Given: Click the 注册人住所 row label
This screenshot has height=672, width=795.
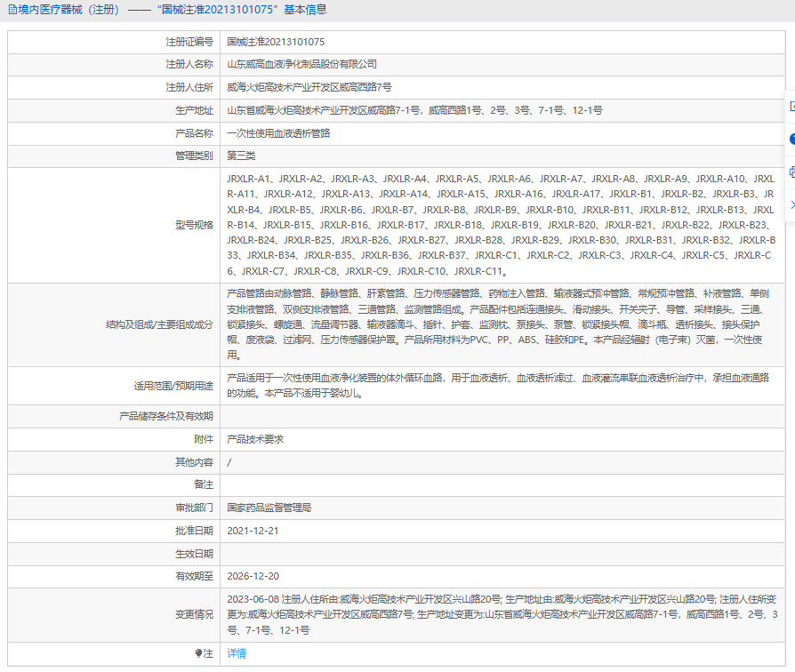Looking at the screenshot, I should tap(189, 87).
